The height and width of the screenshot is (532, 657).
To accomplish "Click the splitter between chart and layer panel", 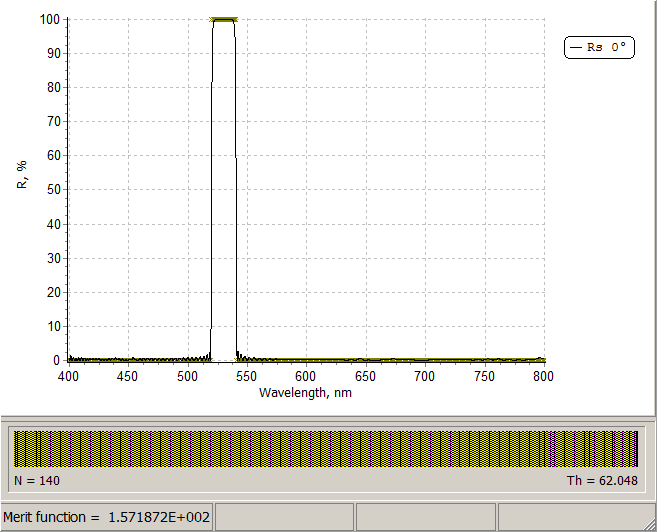I will [x=328, y=416].
